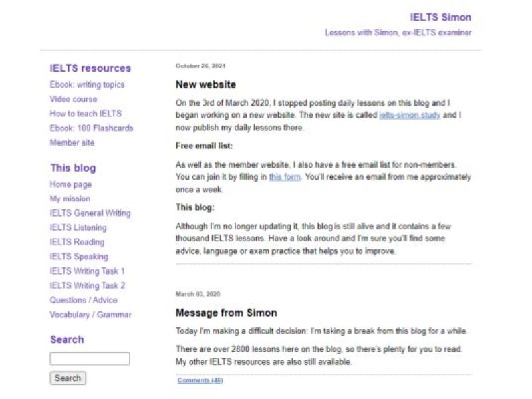This screenshot has height=399, width=532.
Task: Follow the ielts-simon.study link
Action: point(410,115)
